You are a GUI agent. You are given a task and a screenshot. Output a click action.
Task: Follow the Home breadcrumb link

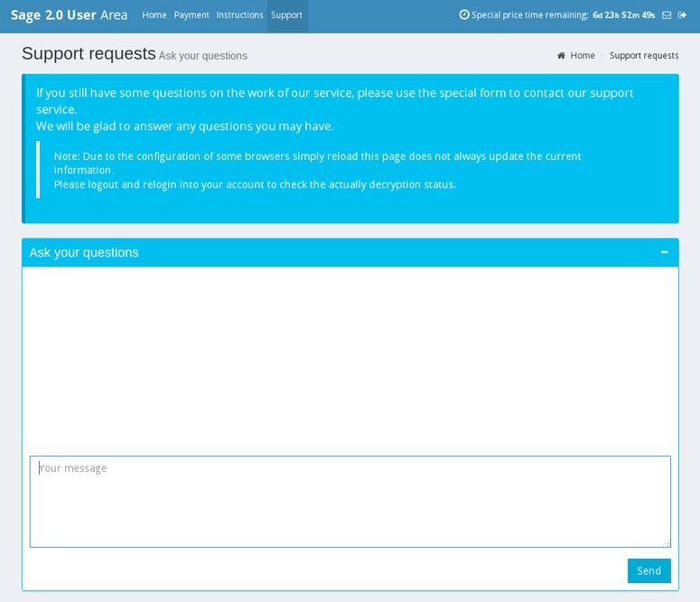(582, 56)
